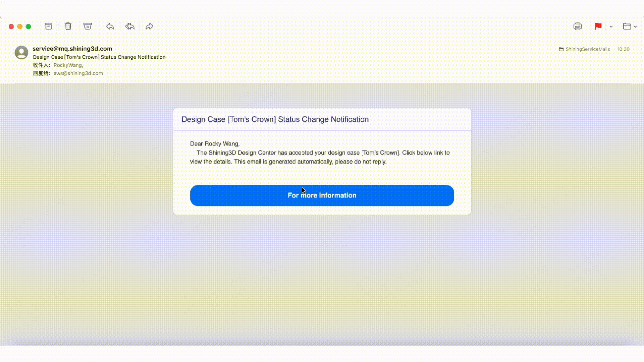This screenshot has width=644, height=362.
Task: Close the mail window with red button
Action: tap(11, 26)
